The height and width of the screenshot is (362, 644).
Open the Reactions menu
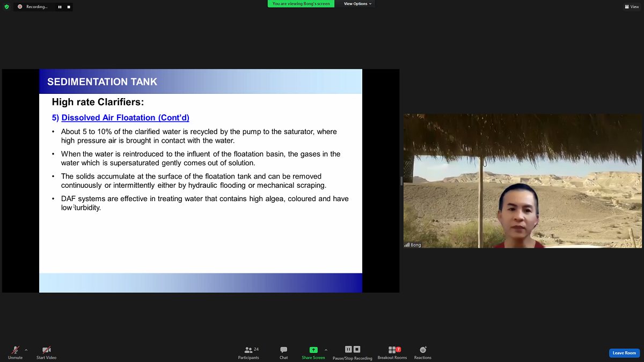[423, 352]
